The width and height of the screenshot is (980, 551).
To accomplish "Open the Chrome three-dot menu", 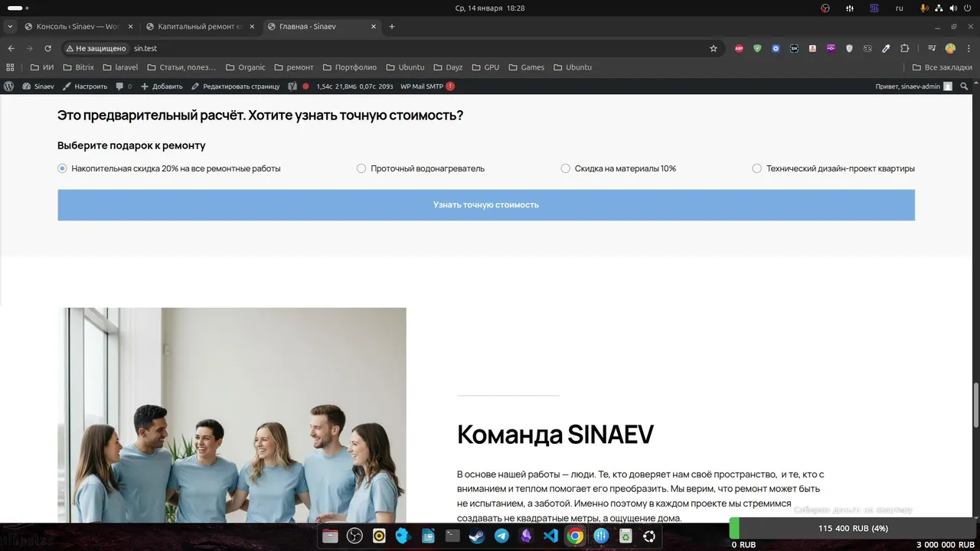I will coord(968,48).
